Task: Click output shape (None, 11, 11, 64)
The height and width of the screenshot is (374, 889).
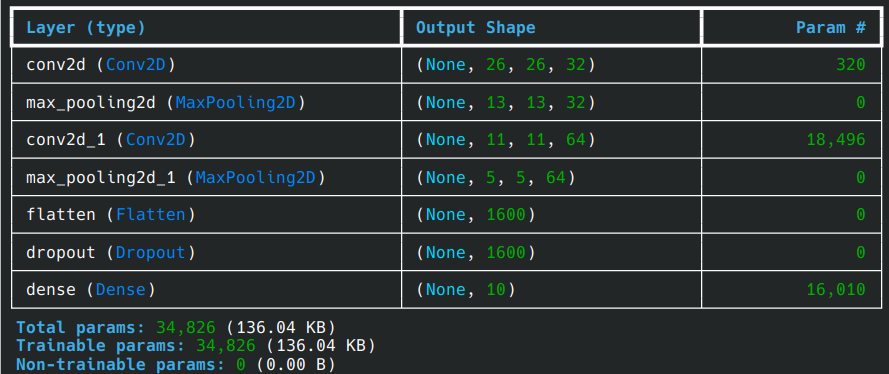Action: 506,140
